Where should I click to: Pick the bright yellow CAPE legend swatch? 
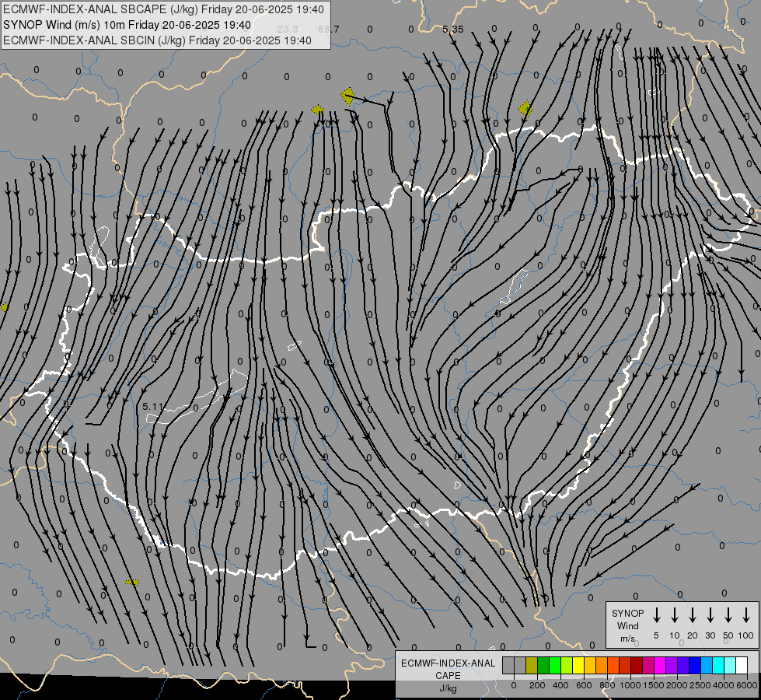click(578, 665)
